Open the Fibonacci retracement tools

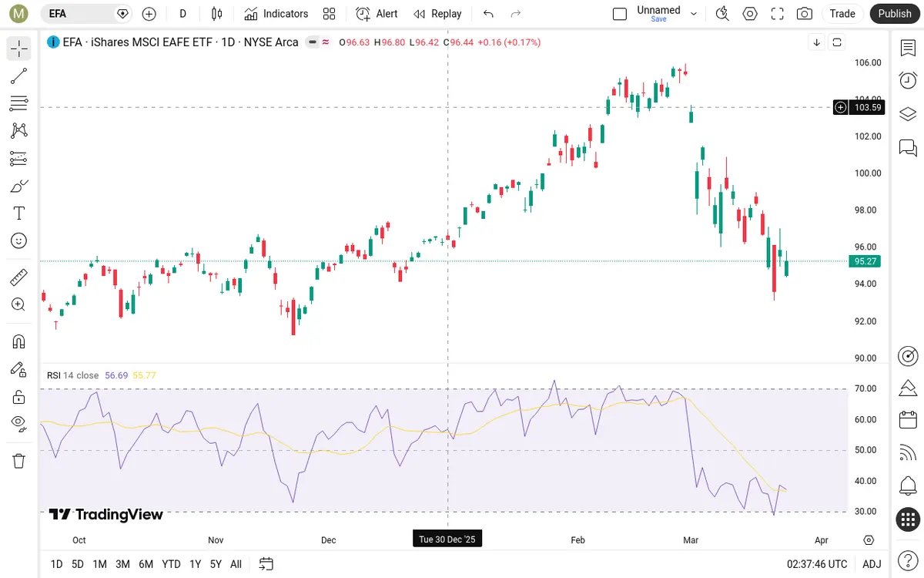point(19,103)
